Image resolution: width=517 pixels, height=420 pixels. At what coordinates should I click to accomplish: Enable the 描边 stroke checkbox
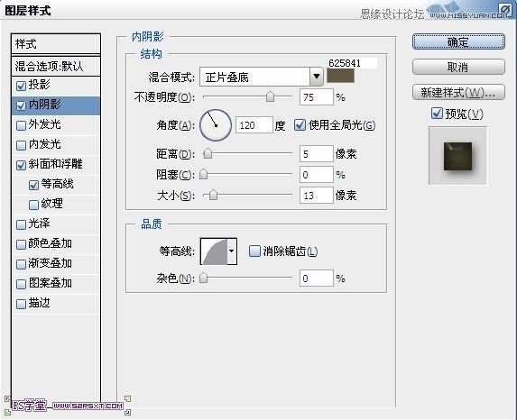click(21, 304)
